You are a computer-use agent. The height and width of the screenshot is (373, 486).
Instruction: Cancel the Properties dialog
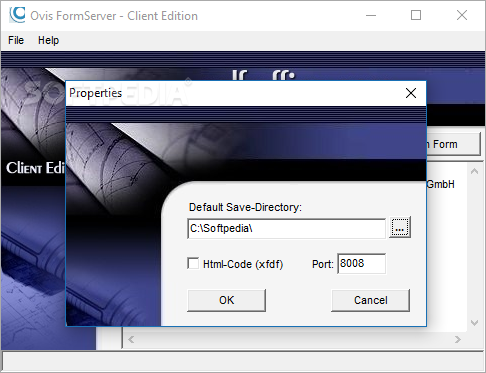pos(370,300)
